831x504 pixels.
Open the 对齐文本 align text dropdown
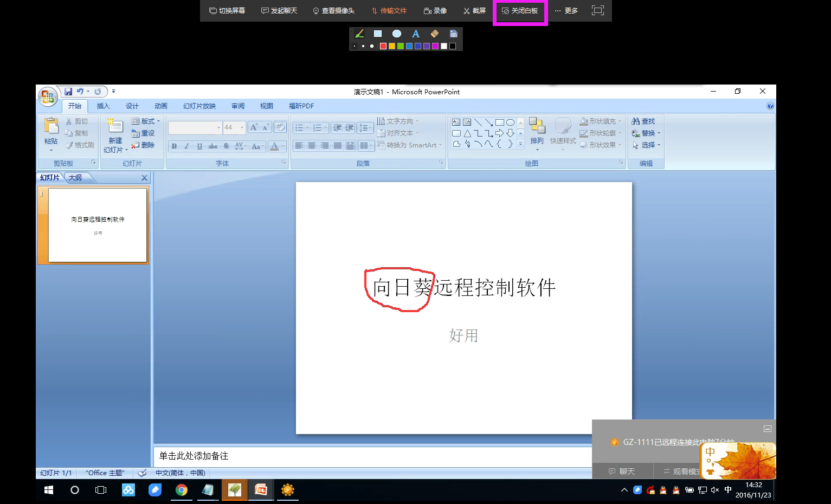[x=398, y=133]
